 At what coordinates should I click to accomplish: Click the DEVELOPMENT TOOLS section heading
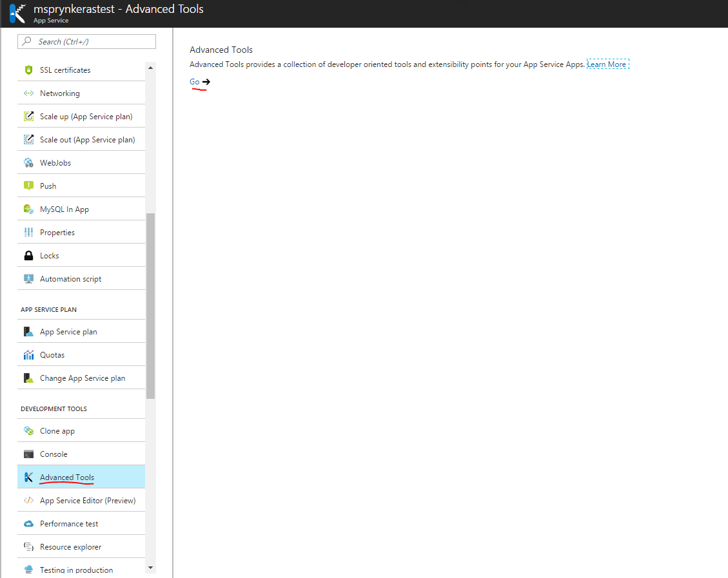tap(54, 409)
